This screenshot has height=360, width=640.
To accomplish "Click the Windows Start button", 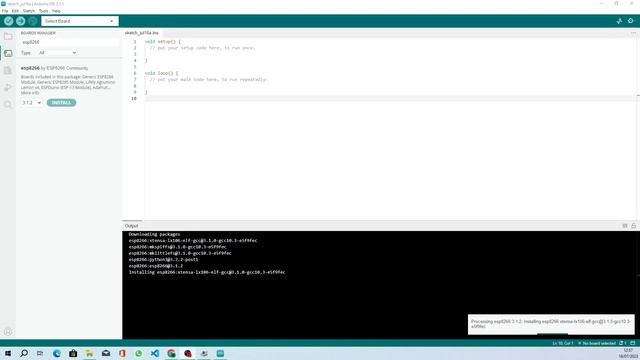I will [8, 353].
